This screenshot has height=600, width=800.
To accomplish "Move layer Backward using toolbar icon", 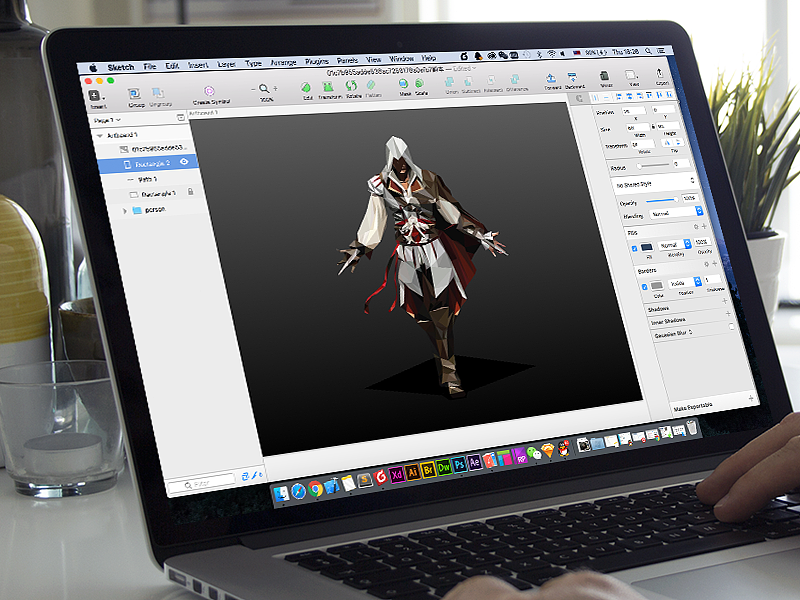I will 572,77.
